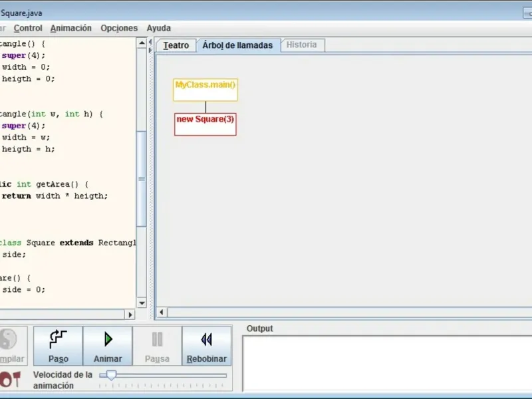532x399 pixels.
Task: Click the 'side = 0;' code line
Action: [23, 290]
